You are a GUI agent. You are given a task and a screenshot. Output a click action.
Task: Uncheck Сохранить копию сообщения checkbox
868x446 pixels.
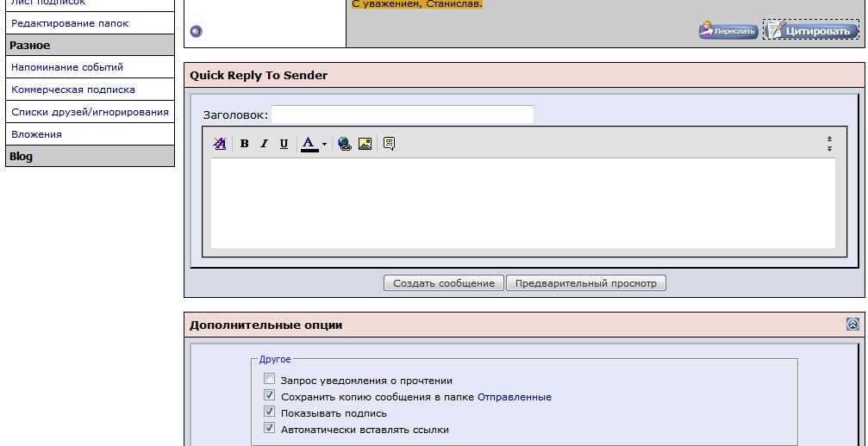click(x=270, y=395)
